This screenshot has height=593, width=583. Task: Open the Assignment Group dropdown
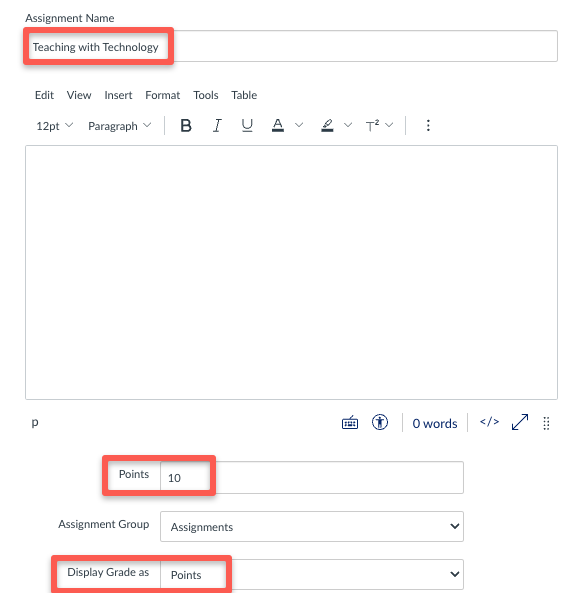(312, 526)
